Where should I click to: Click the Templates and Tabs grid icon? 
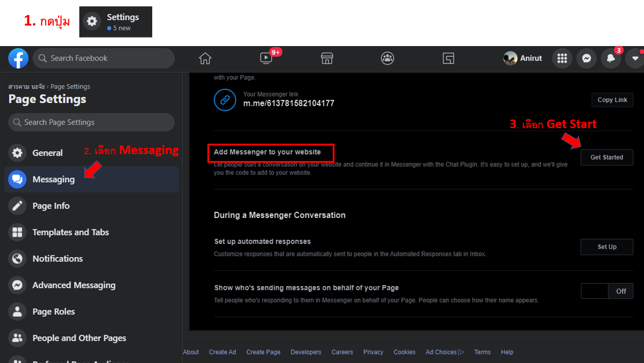17,232
